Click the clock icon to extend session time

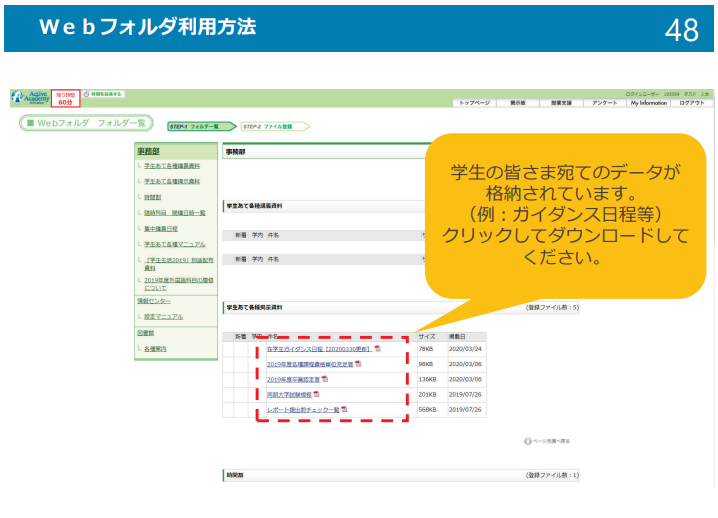86,94
